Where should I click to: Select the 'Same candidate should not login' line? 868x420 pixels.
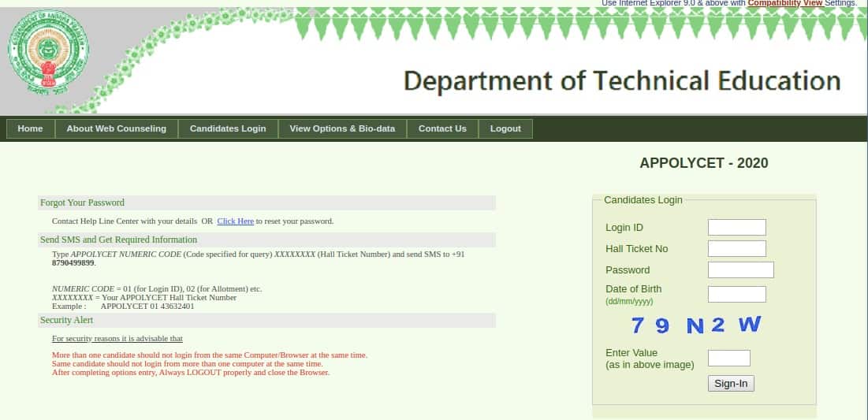tap(187, 364)
